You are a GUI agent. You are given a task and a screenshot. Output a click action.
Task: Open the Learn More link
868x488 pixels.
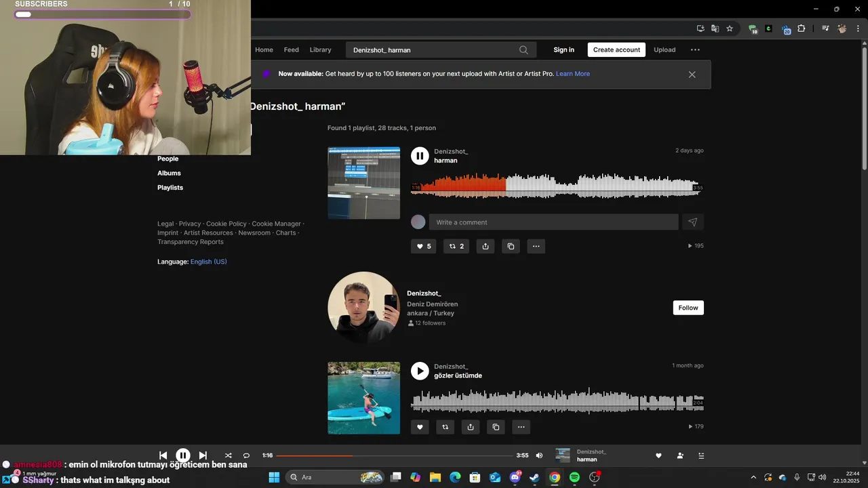point(573,73)
